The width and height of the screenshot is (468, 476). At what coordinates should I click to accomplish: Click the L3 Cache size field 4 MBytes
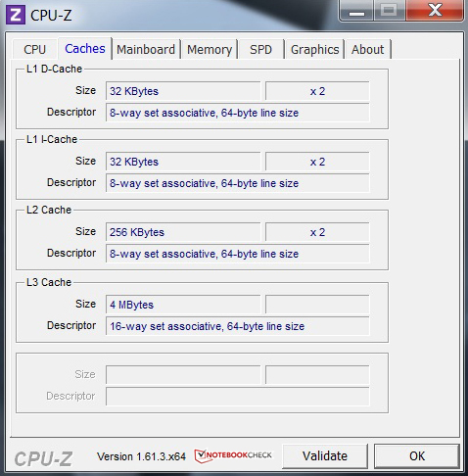point(183,305)
